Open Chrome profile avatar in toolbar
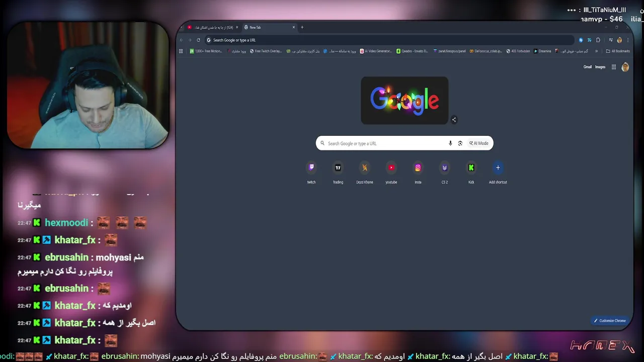The height and width of the screenshot is (362, 644). pos(619,40)
